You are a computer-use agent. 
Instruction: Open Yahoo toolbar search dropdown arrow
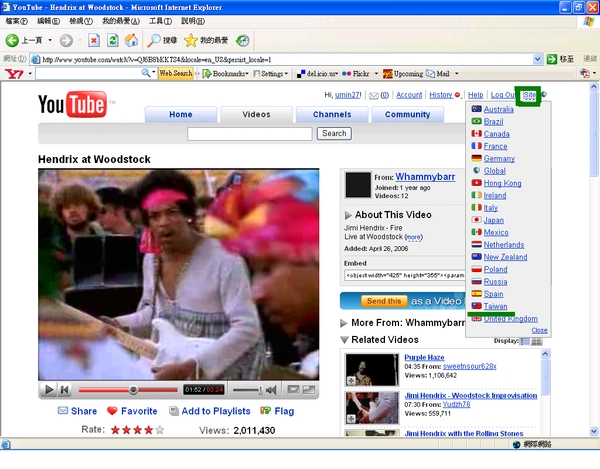click(153, 72)
